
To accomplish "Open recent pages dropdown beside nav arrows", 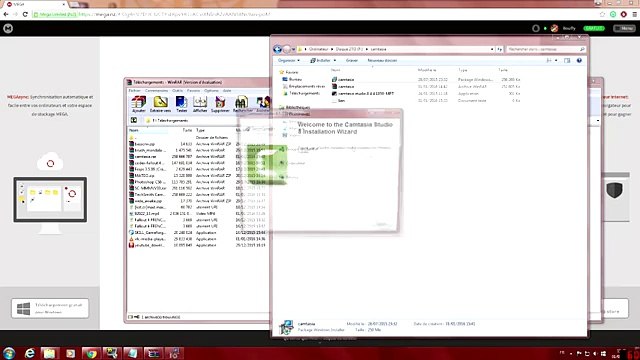I will click(x=293, y=49).
